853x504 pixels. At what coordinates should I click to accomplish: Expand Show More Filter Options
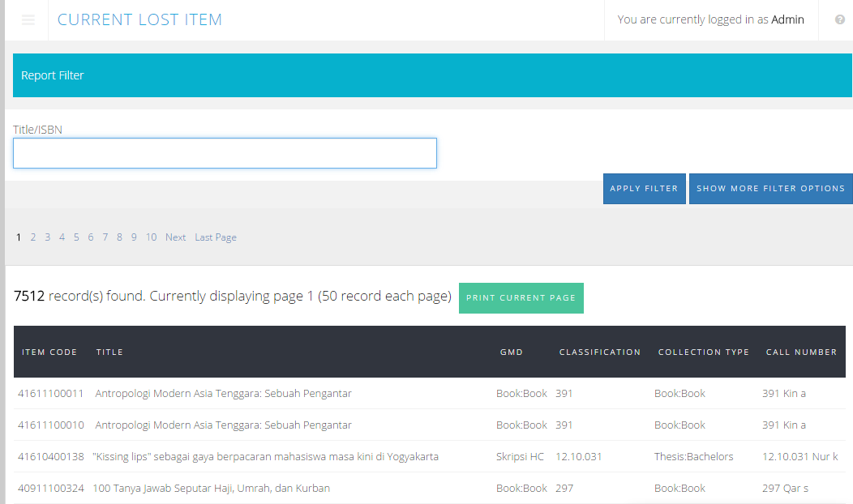[x=770, y=189]
